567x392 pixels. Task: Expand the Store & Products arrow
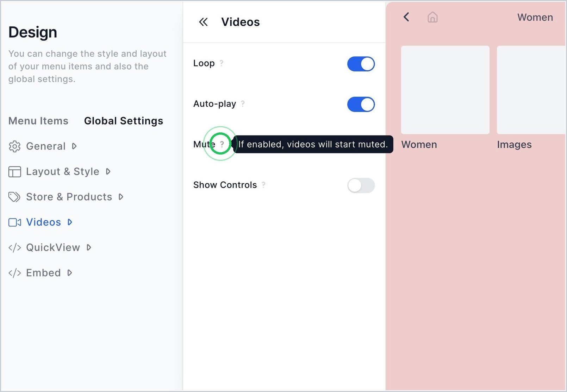click(121, 197)
